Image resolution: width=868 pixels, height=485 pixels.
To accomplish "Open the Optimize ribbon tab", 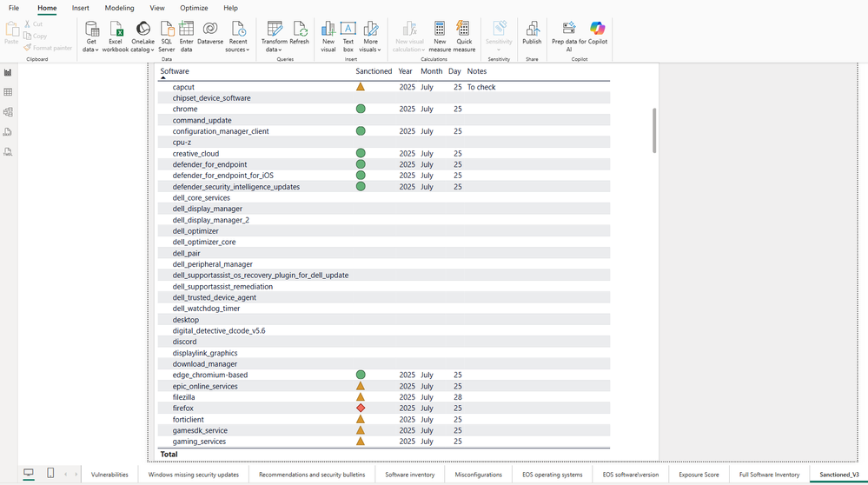I will [x=194, y=8].
